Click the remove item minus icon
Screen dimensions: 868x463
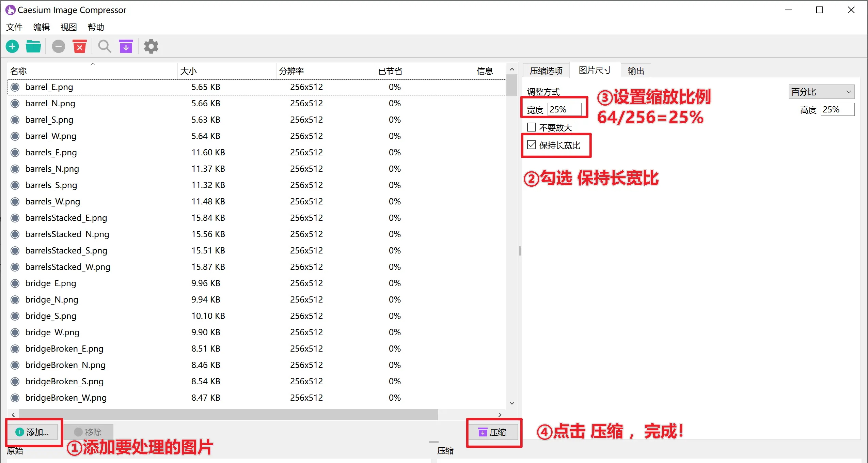[58, 46]
